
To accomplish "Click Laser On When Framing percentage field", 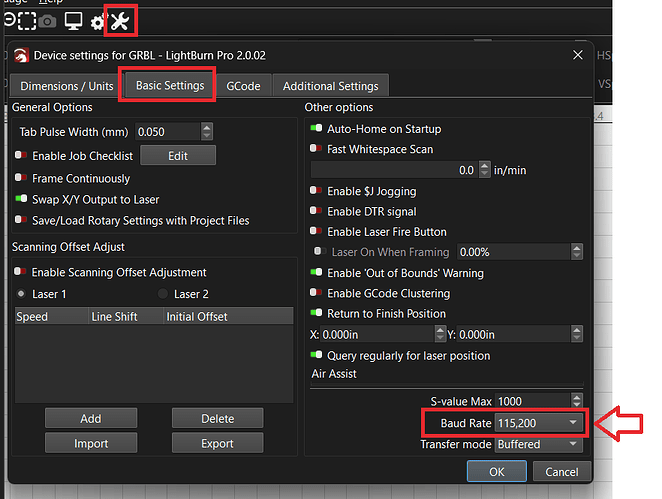I will [513, 252].
